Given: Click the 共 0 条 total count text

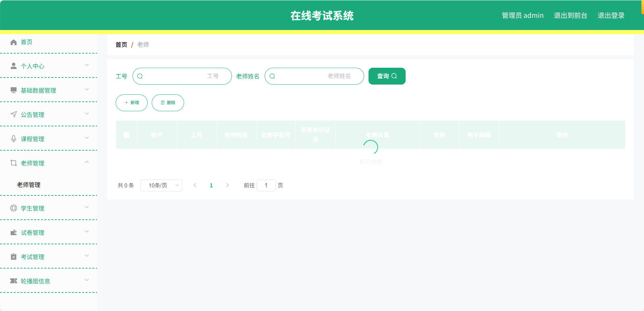Looking at the screenshot, I should coord(126,185).
